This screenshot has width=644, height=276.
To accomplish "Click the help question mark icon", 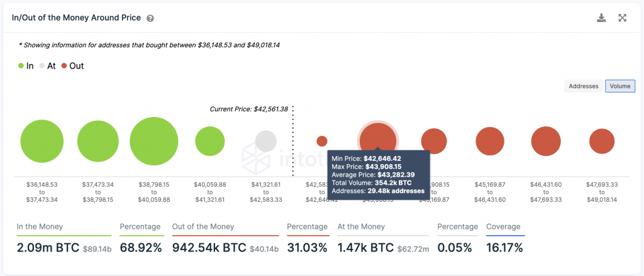I will (150, 18).
